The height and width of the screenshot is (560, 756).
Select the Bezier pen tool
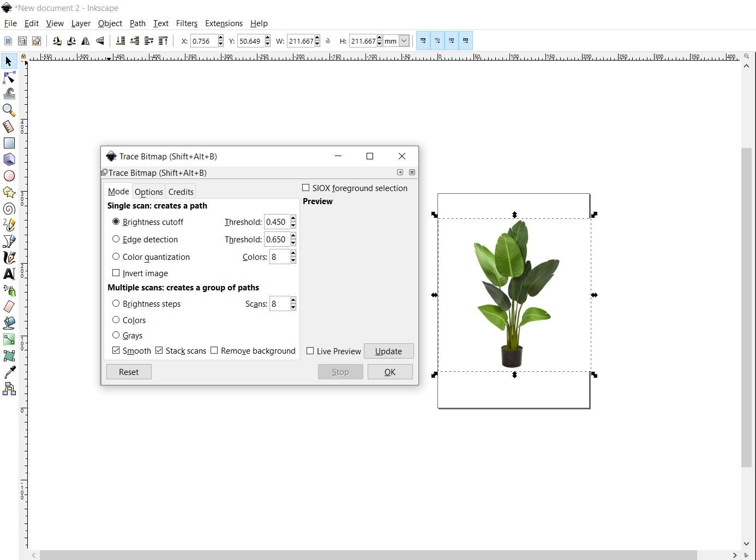(x=9, y=241)
